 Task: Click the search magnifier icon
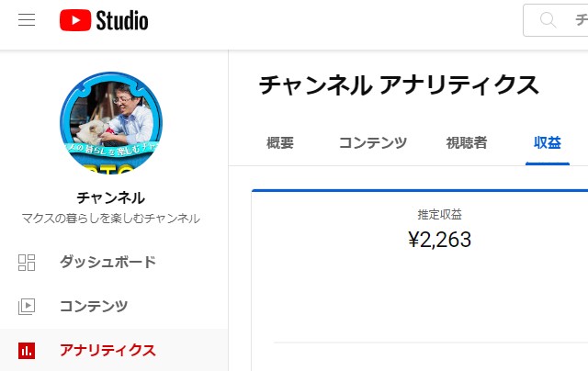pyautogui.click(x=548, y=20)
